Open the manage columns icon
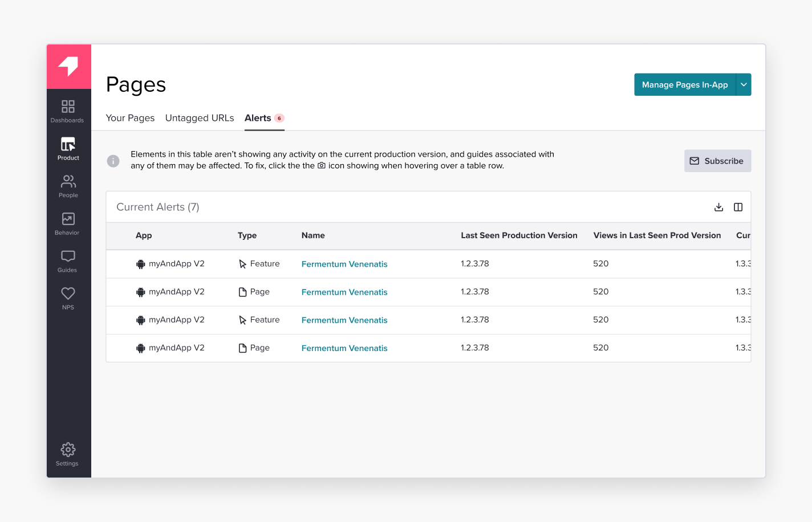This screenshot has width=812, height=522. pyautogui.click(x=738, y=207)
